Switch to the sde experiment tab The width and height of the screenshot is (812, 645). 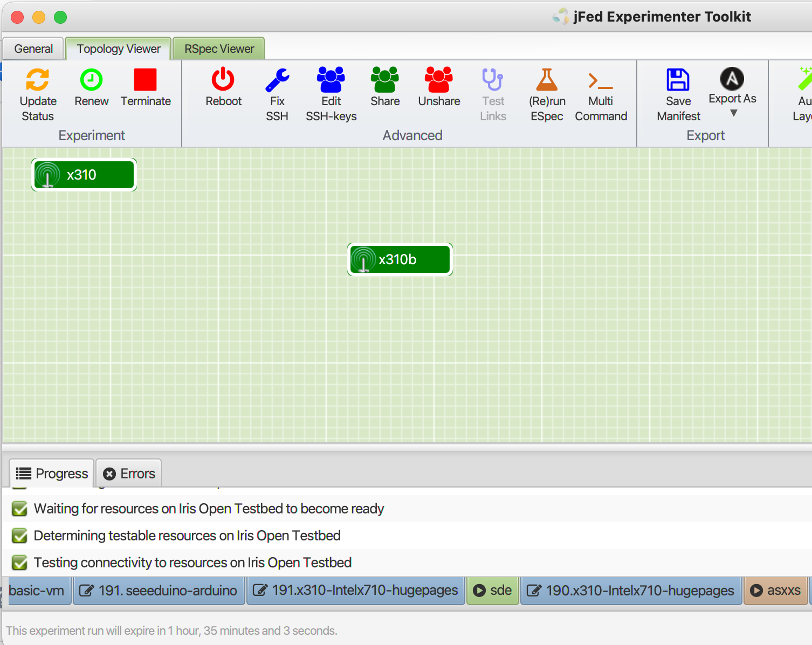[x=492, y=591]
